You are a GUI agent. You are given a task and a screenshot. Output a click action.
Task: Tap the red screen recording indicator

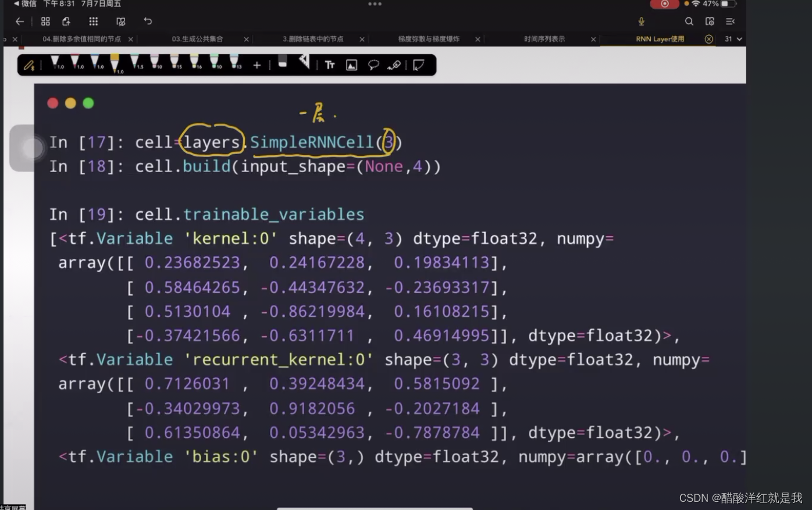click(x=664, y=4)
